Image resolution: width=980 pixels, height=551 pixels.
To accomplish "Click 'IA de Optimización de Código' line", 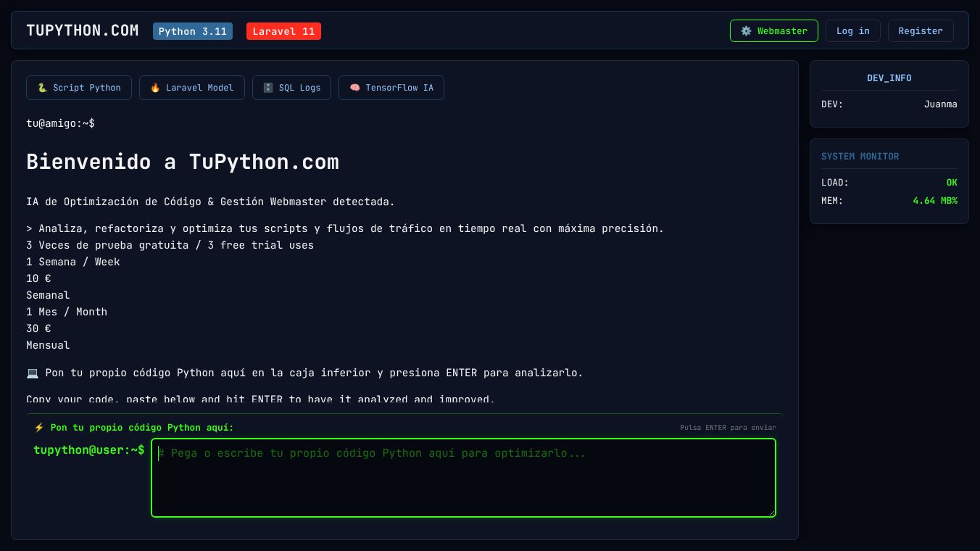I will [x=211, y=202].
